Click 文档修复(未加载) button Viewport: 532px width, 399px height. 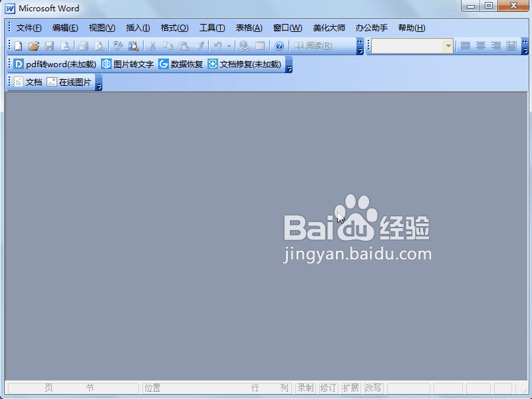(x=245, y=64)
